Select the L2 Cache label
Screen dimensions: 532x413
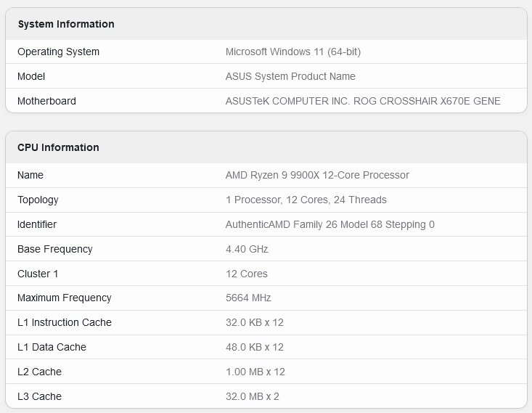click(40, 372)
